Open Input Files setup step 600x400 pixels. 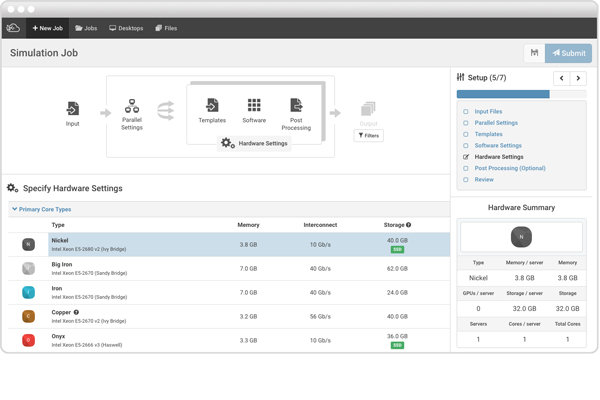tap(488, 111)
